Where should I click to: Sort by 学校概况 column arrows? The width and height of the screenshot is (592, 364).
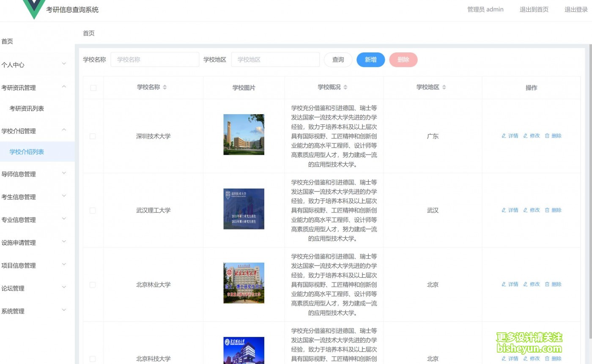pyautogui.click(x=345, y=87)
